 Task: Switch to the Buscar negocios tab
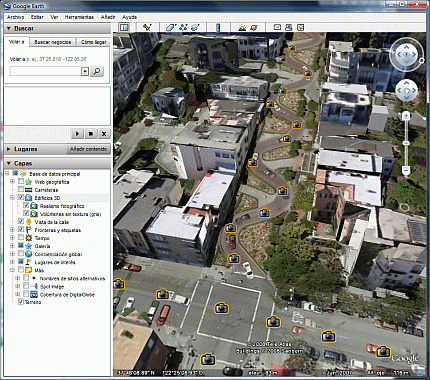click(x=53, y=42)
